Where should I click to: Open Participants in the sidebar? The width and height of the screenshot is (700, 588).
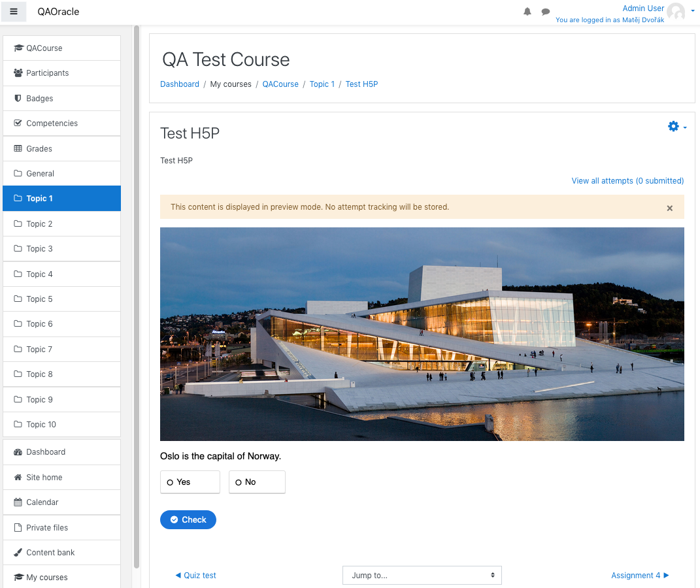[x=61, y=73]
